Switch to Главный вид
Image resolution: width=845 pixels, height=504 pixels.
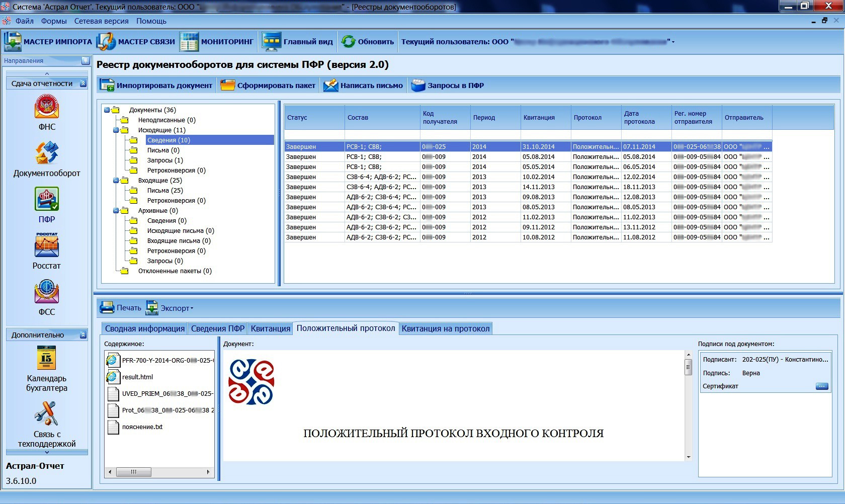coord(297,42)
